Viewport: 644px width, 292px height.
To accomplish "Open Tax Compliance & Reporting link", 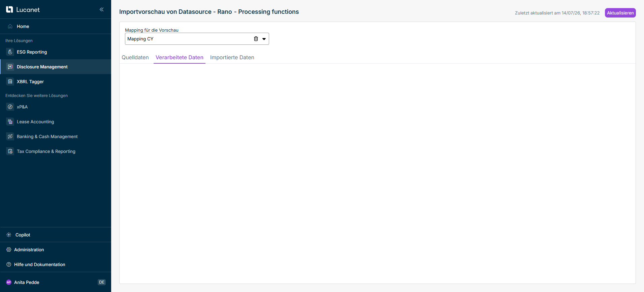I will pyautogui.click(x=56, y=151).
